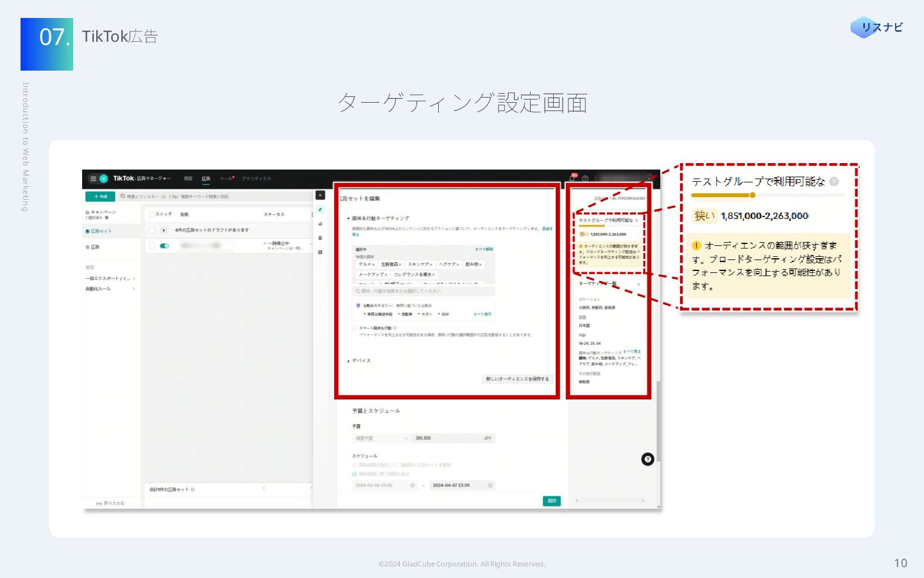Click the green ＋作成 create button

tap(100, 197)
